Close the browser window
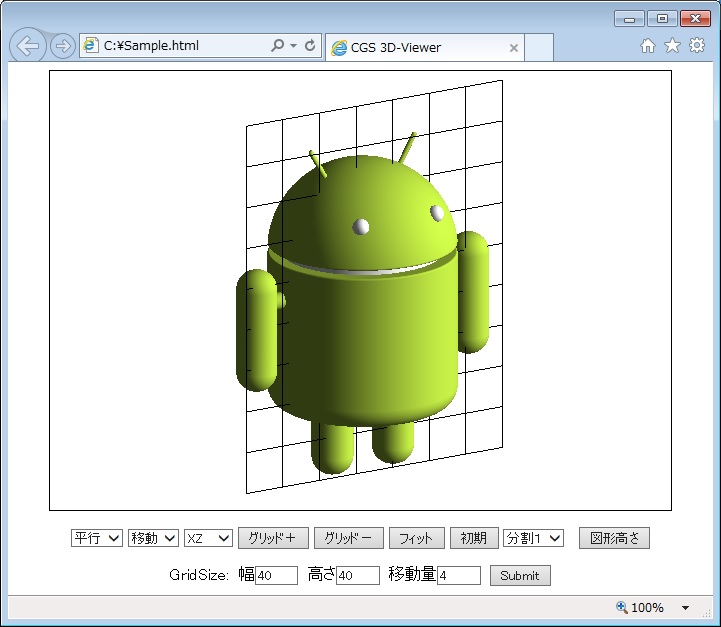 695,19
